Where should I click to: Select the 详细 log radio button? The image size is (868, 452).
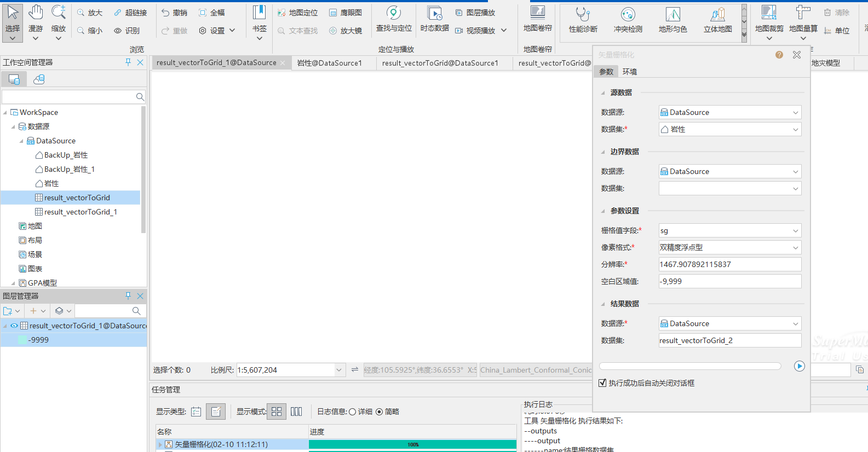pos(353,412)
